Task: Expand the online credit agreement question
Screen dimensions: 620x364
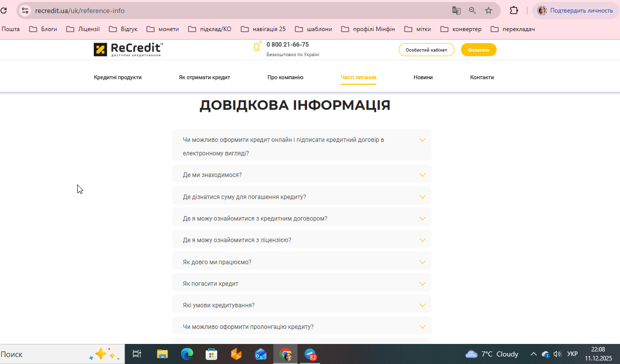Action: pos(301,146)
